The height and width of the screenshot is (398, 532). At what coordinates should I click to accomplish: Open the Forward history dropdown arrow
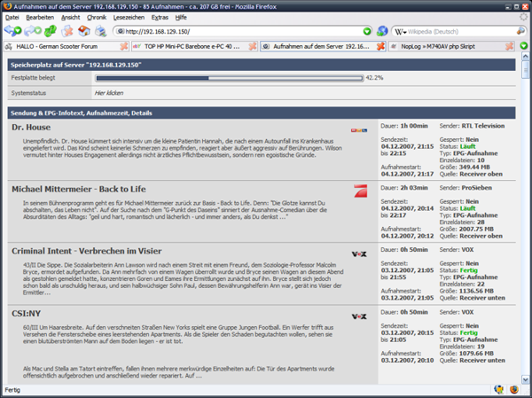38,31
